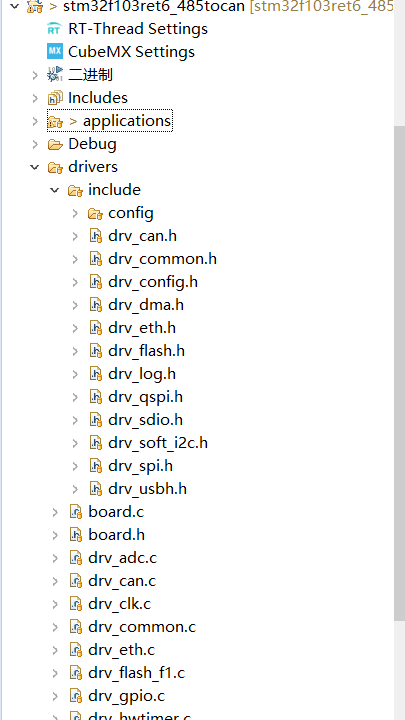405x720 pixels.
Task: Expand the 二进制 binaries node
Action: point(35,75)
